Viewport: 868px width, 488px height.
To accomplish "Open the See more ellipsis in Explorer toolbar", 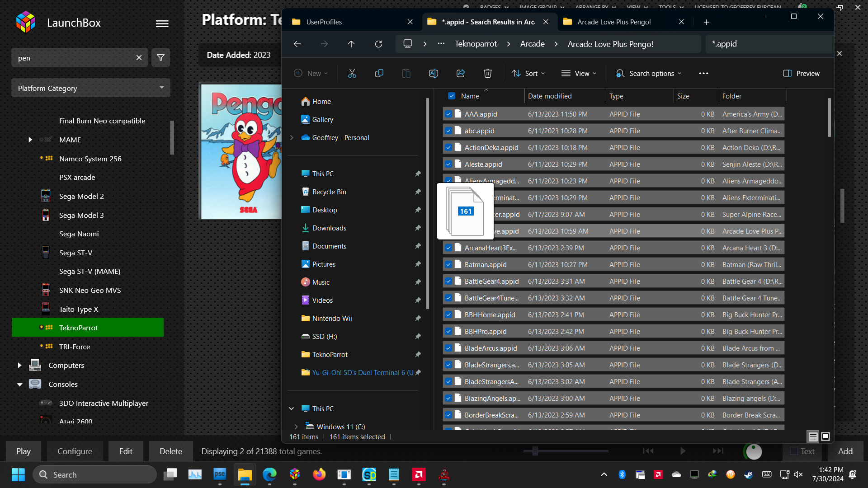I will [703, 73].
